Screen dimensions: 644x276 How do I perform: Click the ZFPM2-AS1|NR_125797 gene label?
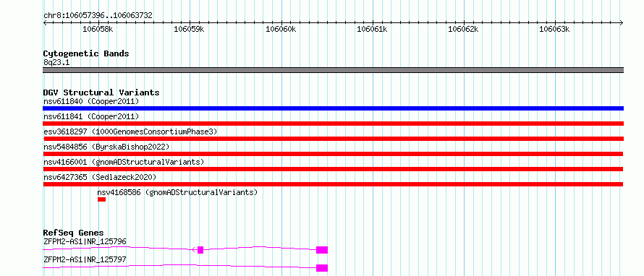[x=85, y=259]
